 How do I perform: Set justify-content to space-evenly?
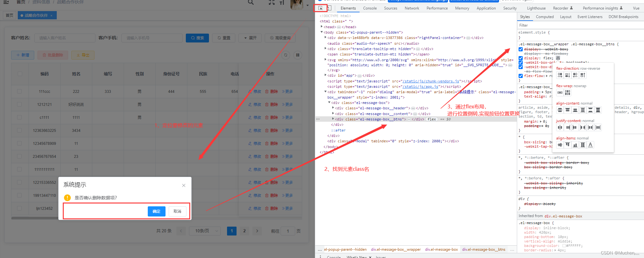point(598,127)
